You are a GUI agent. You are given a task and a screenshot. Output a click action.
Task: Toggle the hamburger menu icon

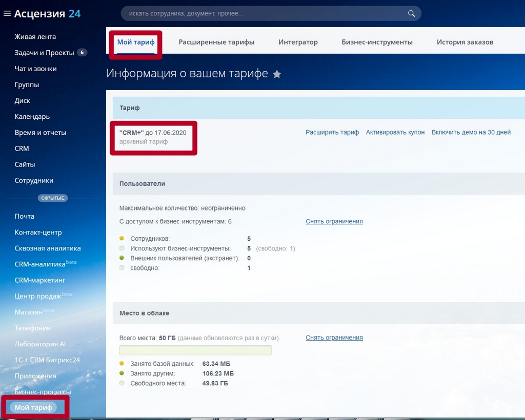(7, 14)
